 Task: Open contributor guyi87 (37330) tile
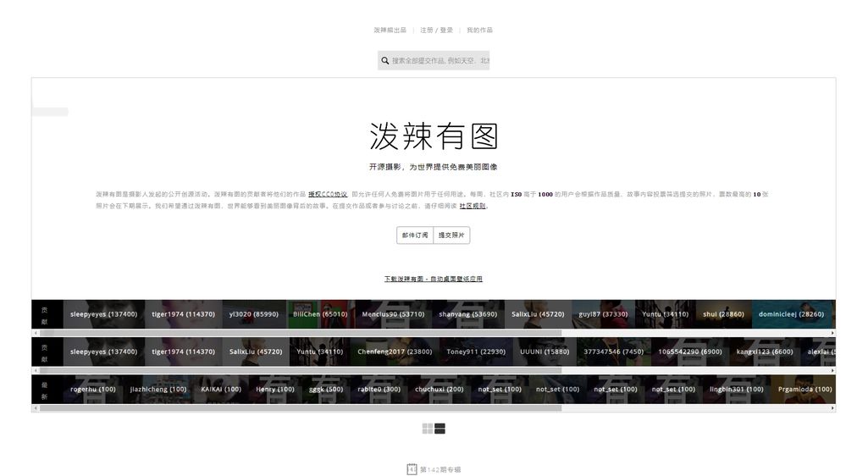click(604, 314)
